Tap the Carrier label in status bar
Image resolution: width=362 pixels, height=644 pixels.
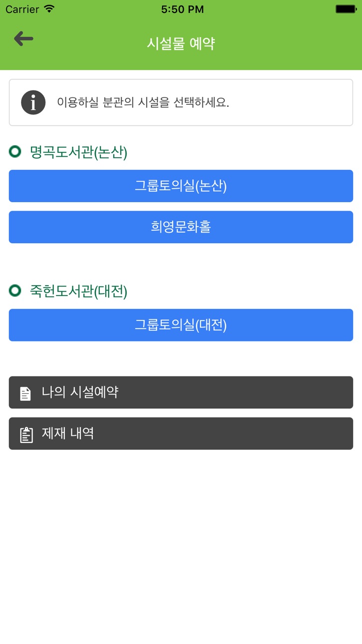click(x=22, y=9)
